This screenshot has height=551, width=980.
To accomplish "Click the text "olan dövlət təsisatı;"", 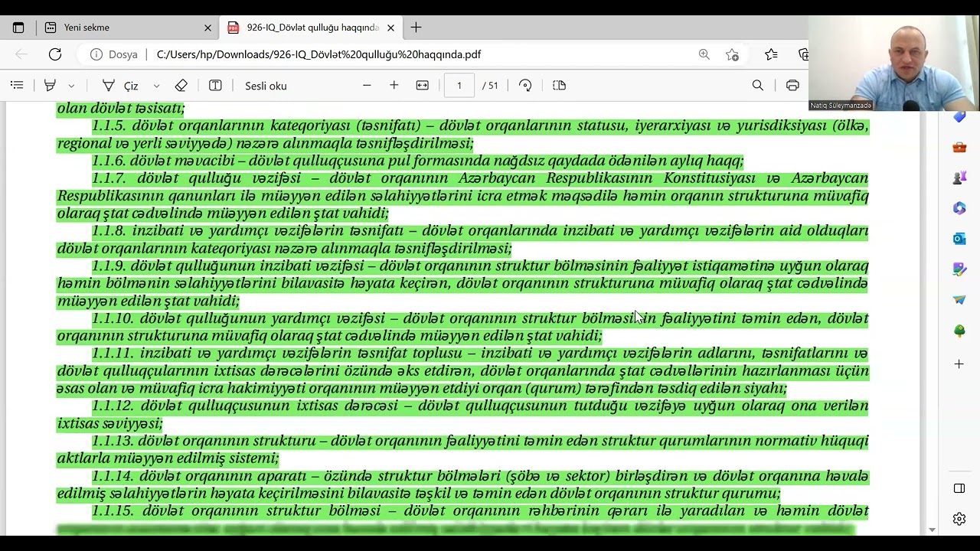I will [121, 109].
